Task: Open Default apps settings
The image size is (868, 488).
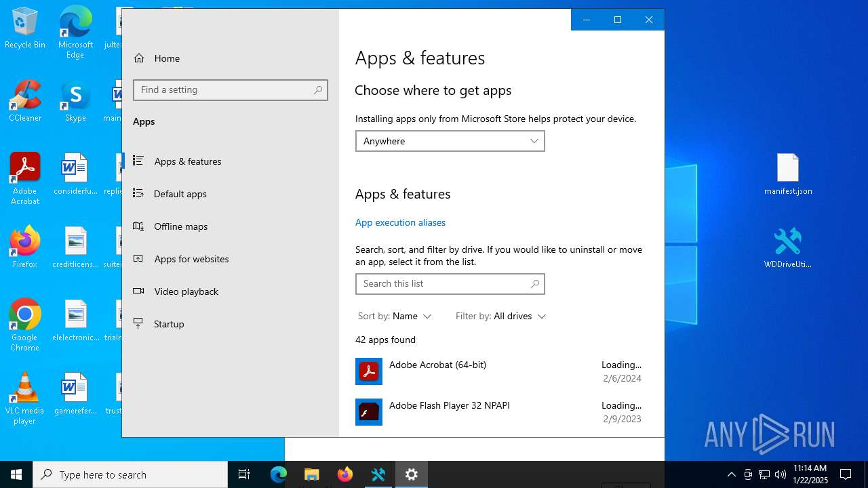Action: tap(180, 194)
